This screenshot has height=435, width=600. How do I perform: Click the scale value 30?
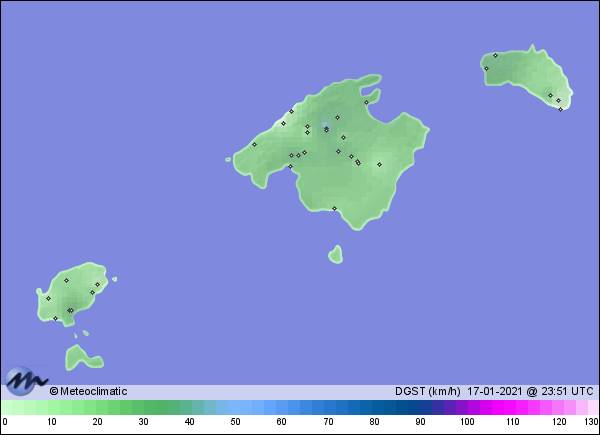[143, 422]
